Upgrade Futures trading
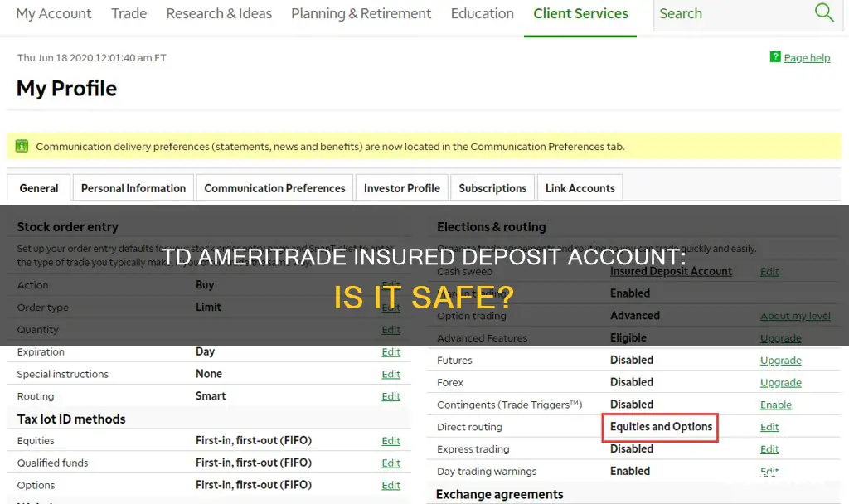This screenshot has width=849, height=504. (781, 360)
